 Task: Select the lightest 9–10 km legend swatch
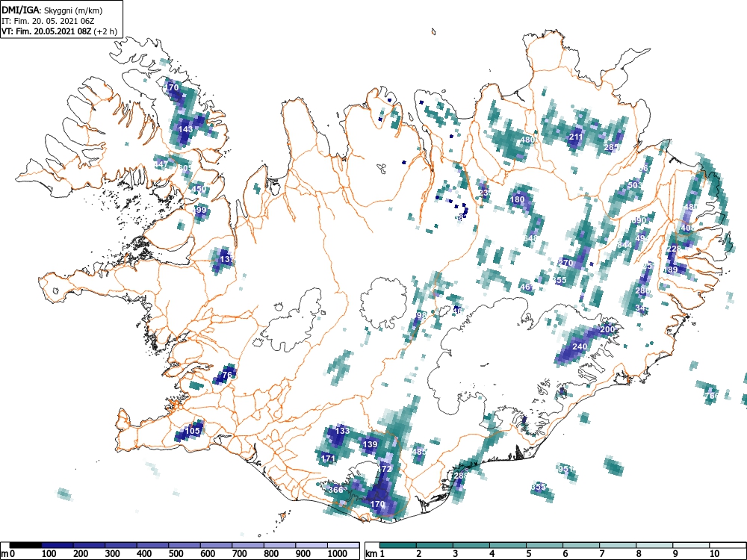tap(691, 545)
